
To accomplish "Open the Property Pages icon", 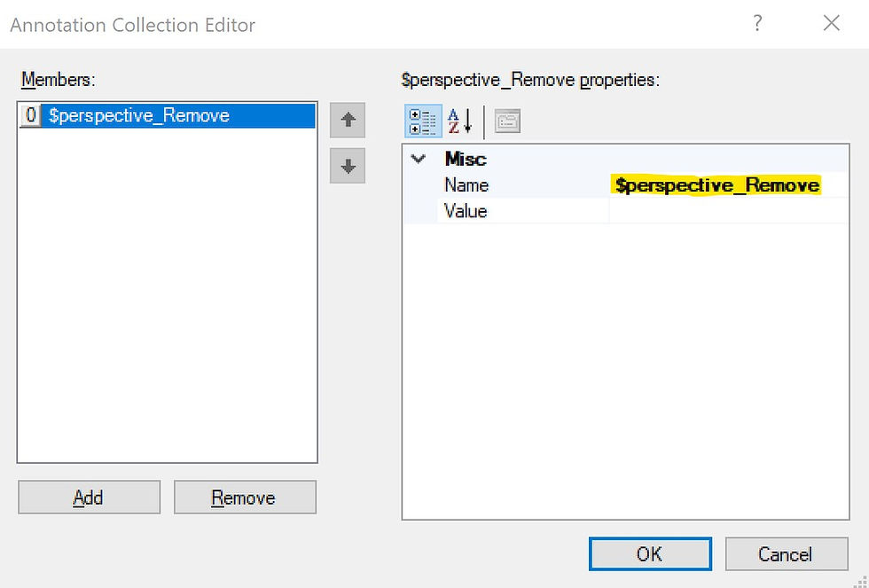I will click(507, 122).
